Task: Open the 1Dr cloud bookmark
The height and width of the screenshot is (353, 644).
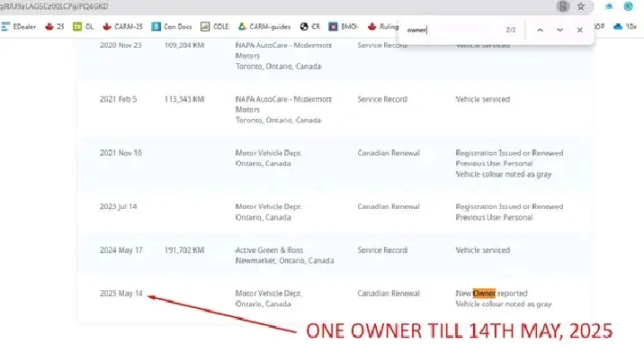Action: (x=625, y=27)
